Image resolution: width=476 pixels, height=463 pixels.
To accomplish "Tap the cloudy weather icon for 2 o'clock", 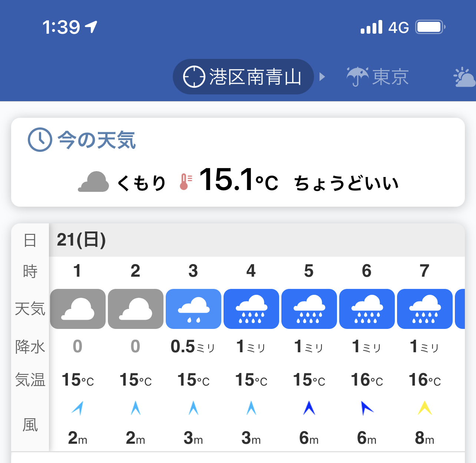I will coord(136,309).
